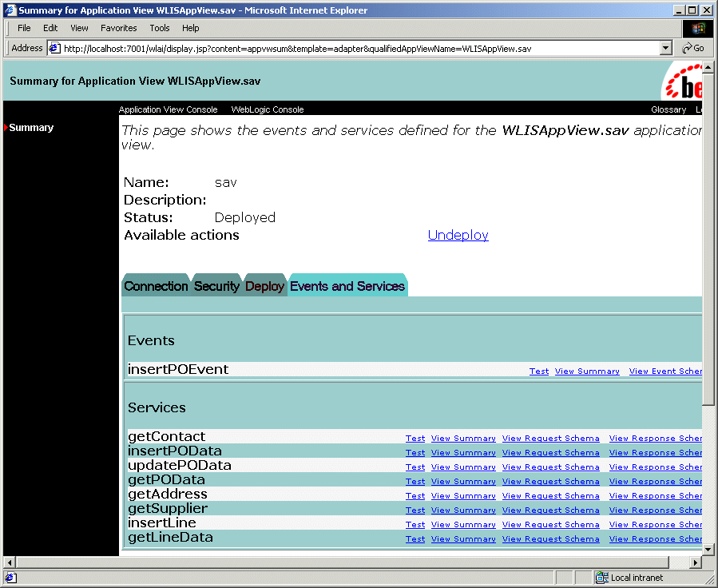Image resolution: width=718 pixels, height=588 pixels.
Task: Click Test for getSupplier service
Action: pos(415,511)
